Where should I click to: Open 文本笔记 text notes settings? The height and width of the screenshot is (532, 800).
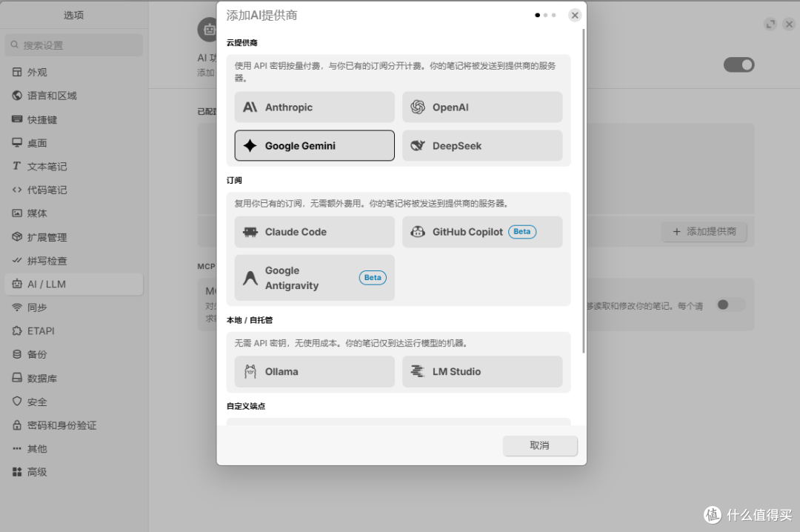pos(74,167)
